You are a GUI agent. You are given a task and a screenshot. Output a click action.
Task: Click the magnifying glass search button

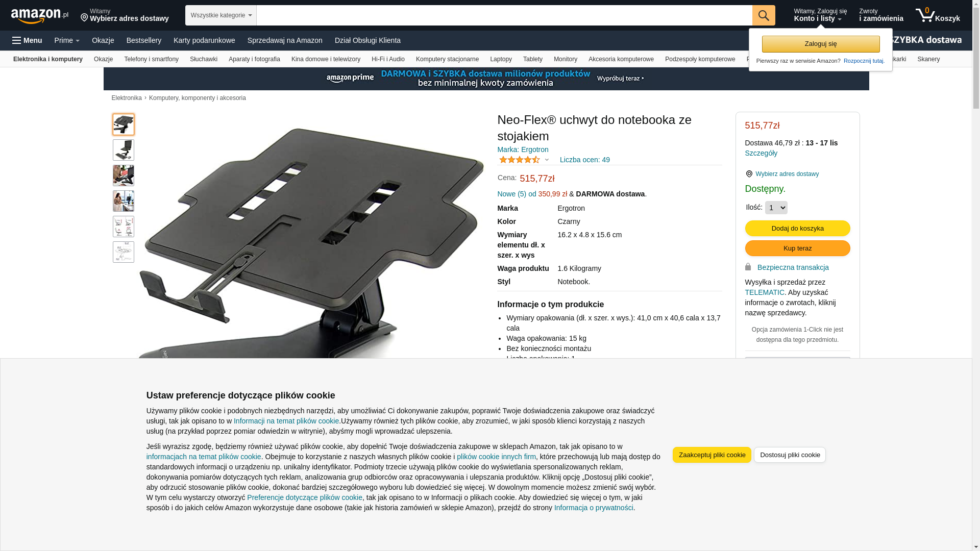click(763, 15)
